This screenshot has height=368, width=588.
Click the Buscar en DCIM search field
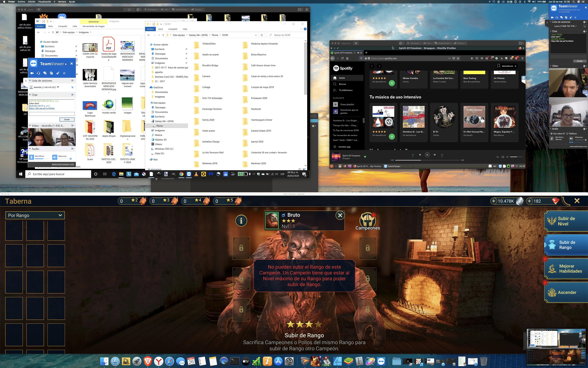click(x=286, y=35)
